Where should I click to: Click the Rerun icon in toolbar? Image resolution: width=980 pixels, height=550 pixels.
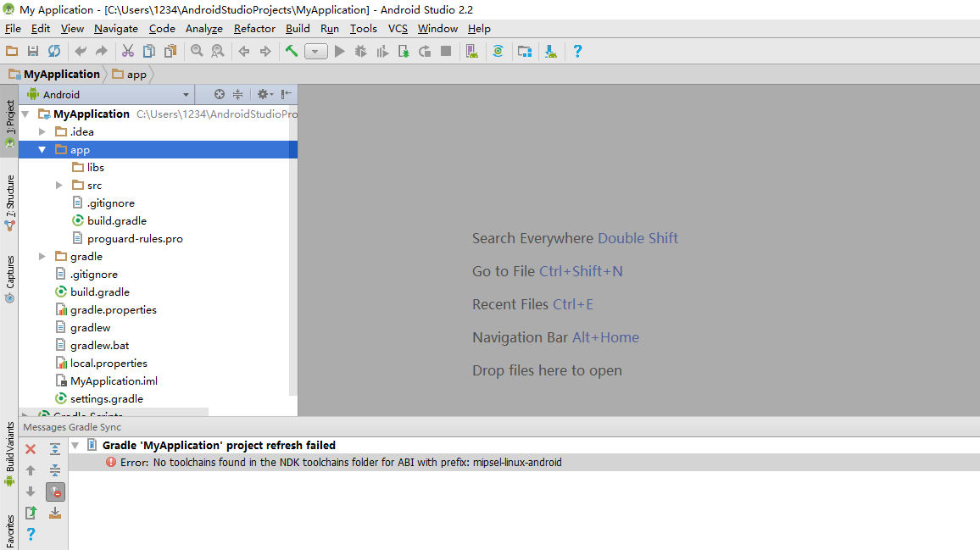click(425, 51)
